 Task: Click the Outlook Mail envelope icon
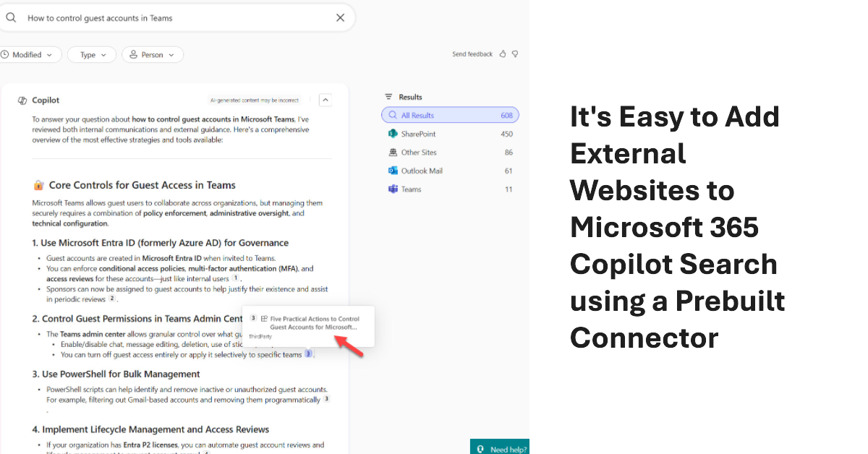coord(393,171)
